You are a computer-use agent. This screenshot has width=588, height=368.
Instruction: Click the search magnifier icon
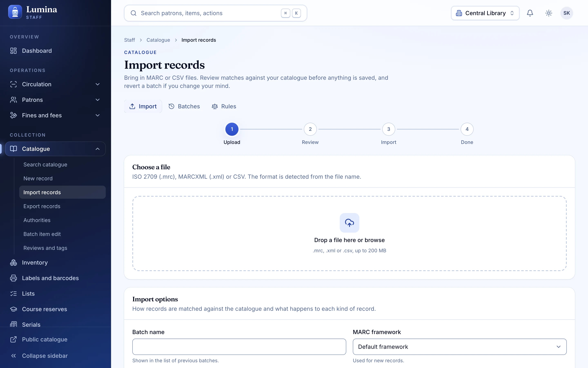click(x=133, y=13)
